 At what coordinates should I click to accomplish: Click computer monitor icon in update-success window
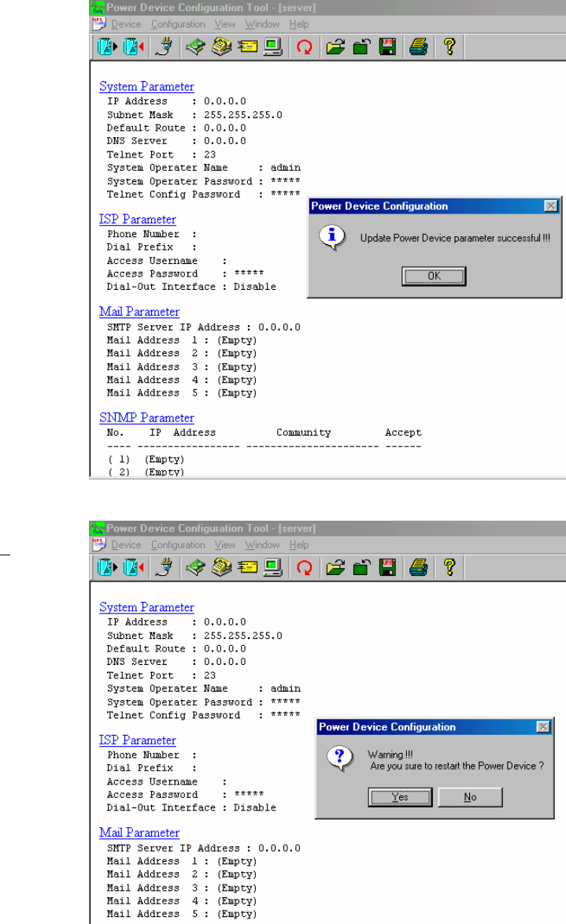272,46
